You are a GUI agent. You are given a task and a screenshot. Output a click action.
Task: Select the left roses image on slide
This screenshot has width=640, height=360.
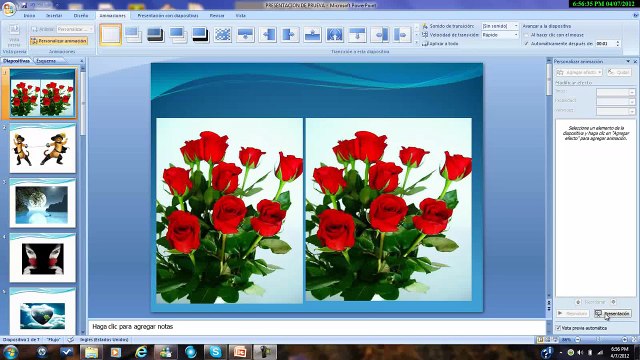point(229,211)
